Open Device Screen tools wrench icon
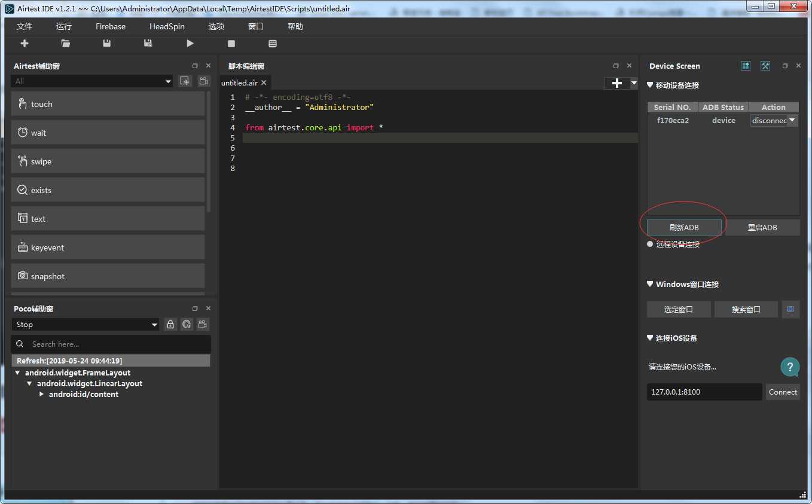This screenshot has width=812, height=504. pos(765,66)
